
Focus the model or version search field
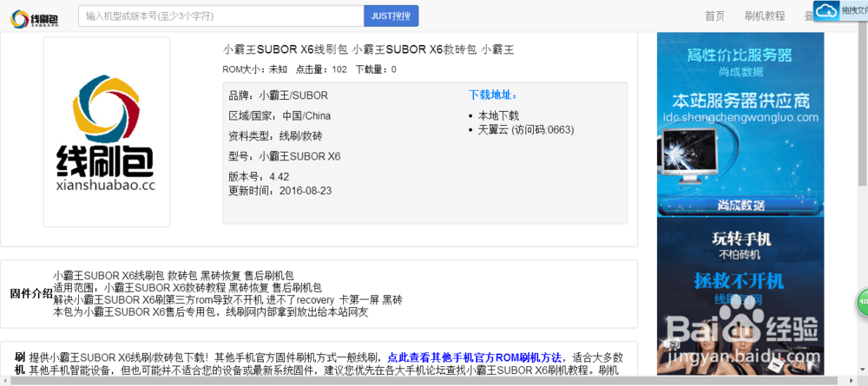[x=220, y=16]
